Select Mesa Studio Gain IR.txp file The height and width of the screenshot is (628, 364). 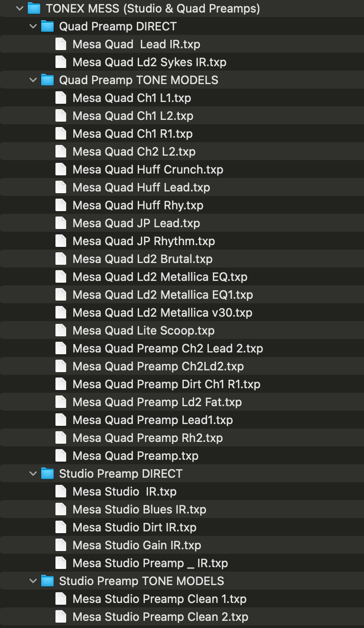(x=137, y=545)
